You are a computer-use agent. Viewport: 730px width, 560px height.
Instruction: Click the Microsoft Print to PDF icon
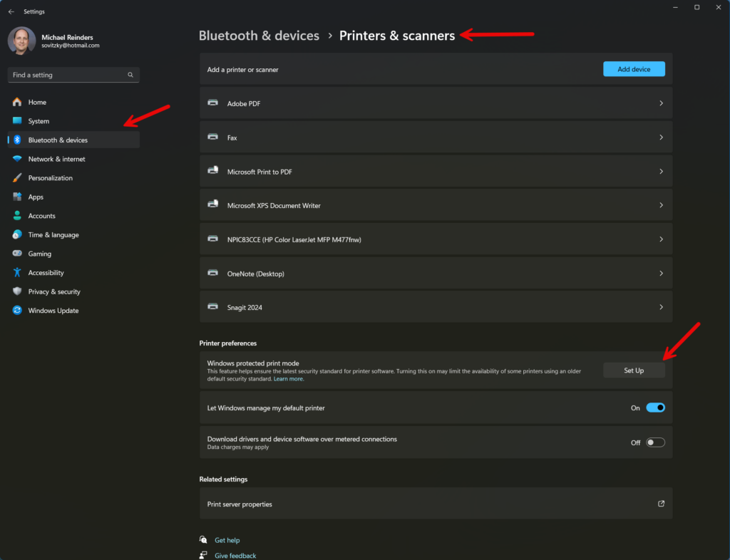[212, 171]
